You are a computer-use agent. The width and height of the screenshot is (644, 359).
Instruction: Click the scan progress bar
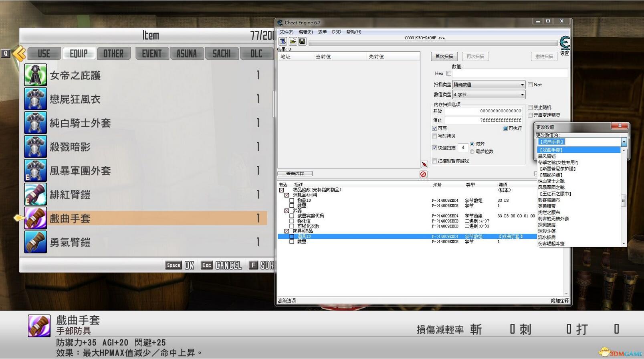[433, 43]
